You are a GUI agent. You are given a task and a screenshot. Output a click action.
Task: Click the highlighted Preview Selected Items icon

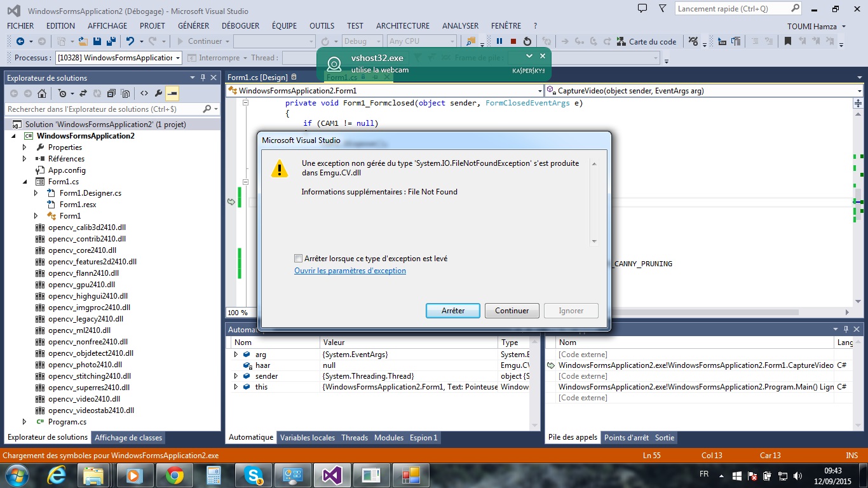[172, 93]
